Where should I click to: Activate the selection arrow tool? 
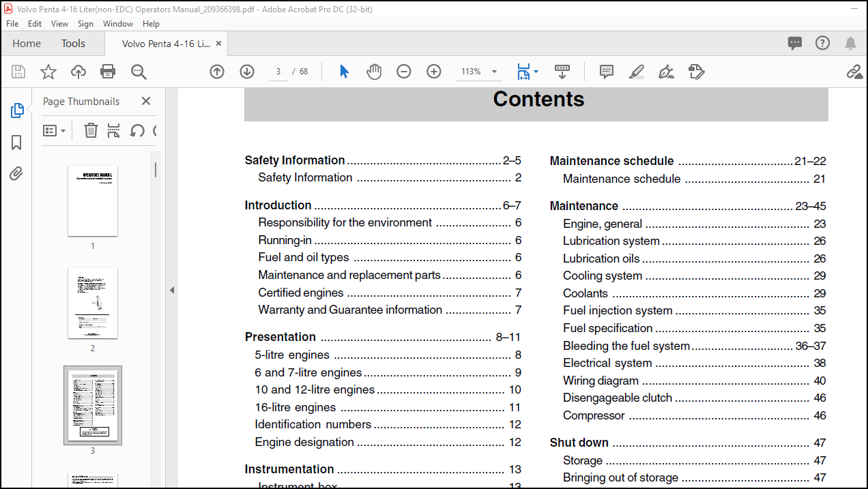point(344,72)
